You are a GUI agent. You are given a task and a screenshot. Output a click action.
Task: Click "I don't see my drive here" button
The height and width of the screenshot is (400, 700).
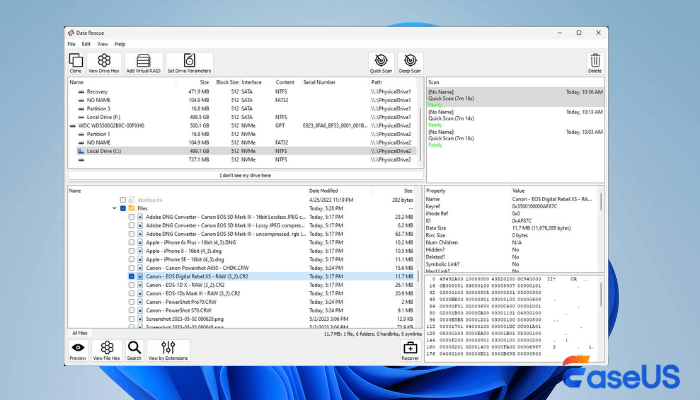coord(245,175)
